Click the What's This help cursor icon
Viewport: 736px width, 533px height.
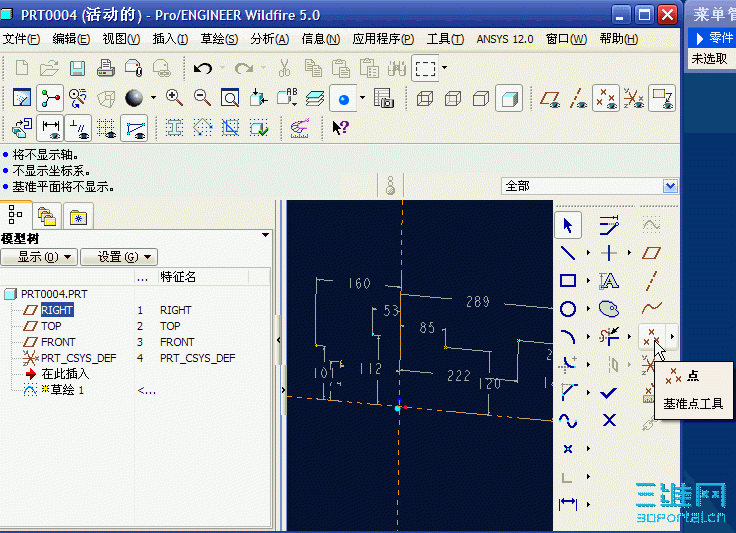coord(341,128)
